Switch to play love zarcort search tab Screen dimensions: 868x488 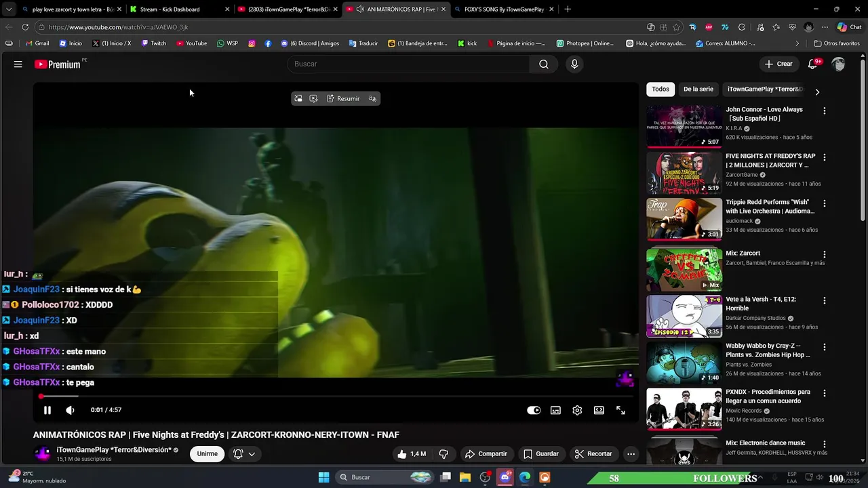(71, 9)
